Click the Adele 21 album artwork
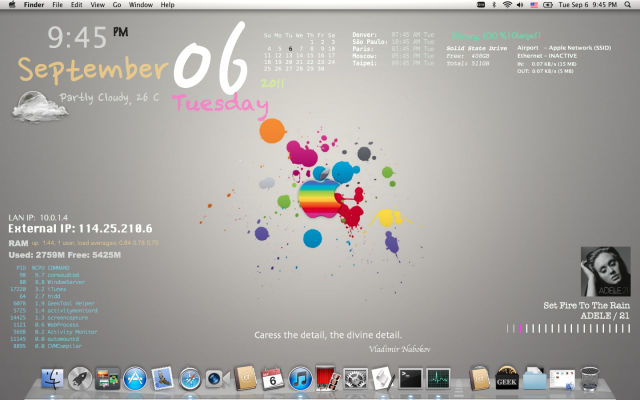 [606, 271]
